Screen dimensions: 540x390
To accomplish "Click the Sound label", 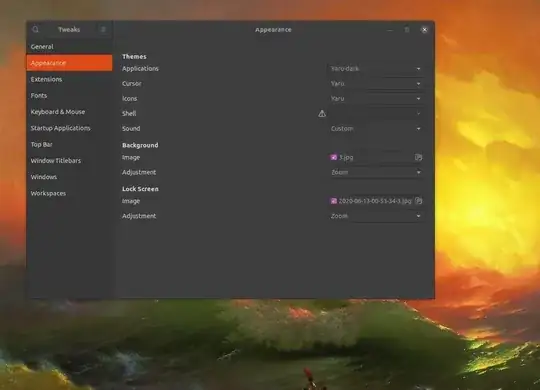I will click(x=131, y=129).
